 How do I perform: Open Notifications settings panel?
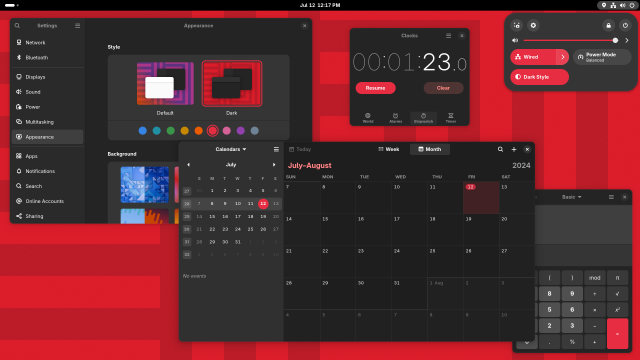click(47, 171)
